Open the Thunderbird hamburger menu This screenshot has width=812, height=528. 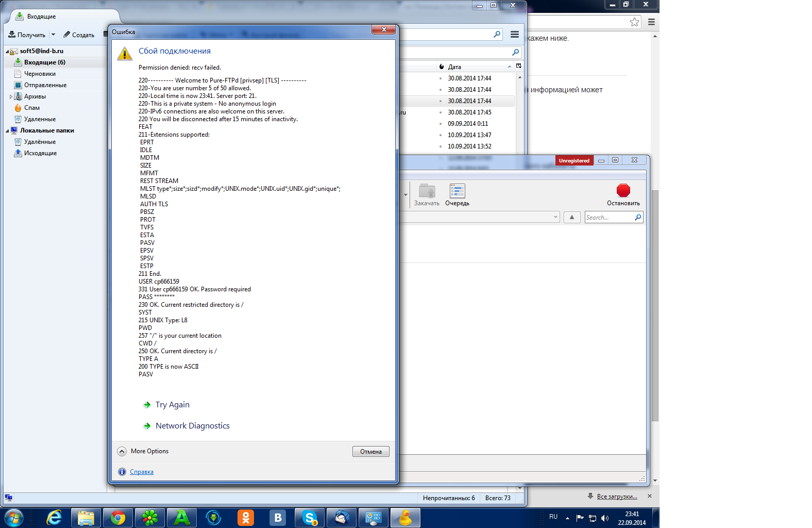pyautogui.click(x=514, y=35)
